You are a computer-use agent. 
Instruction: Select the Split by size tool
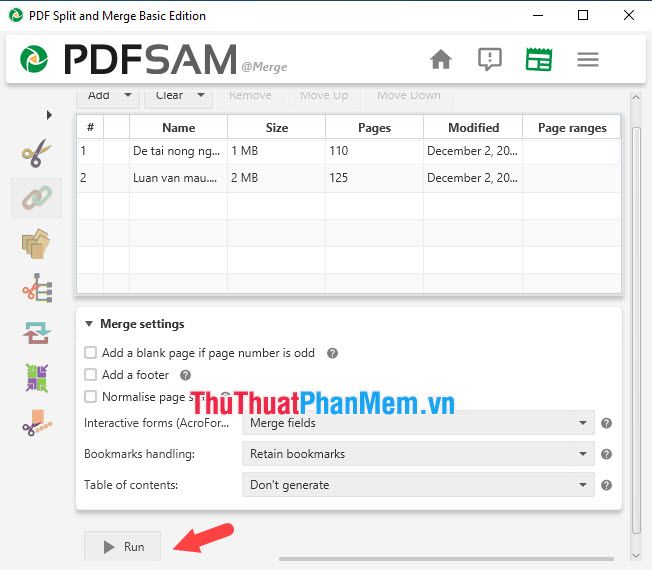pyautogui.click(x=37, y=423)
